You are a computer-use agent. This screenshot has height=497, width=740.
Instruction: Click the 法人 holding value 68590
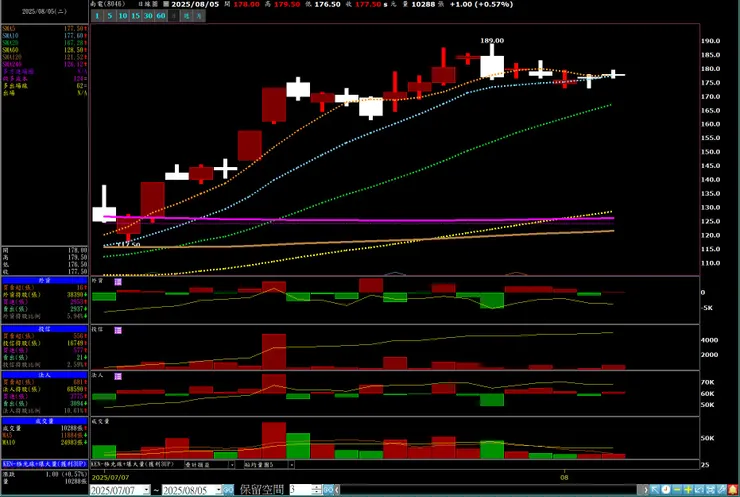[x=75, y=389]
